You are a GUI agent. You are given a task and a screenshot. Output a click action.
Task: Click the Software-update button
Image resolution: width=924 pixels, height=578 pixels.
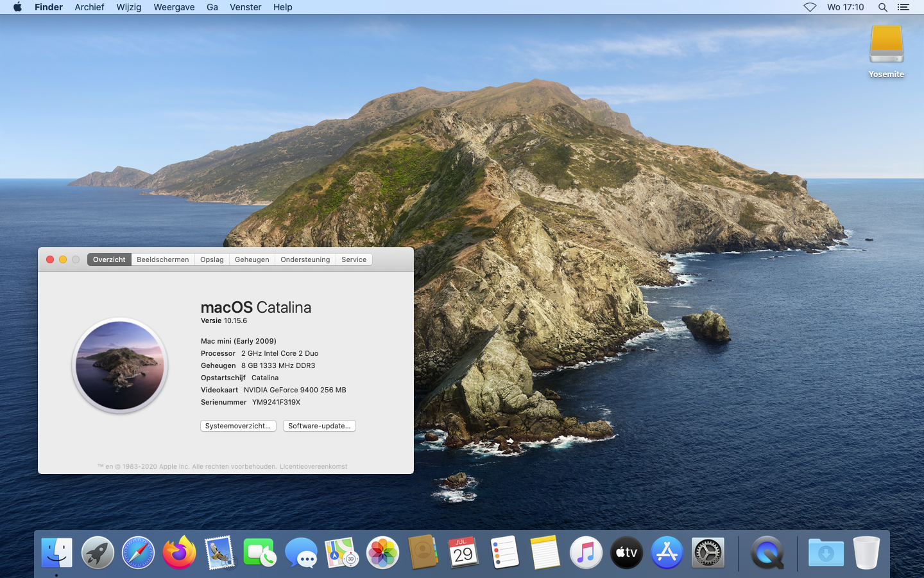(319, 426)
